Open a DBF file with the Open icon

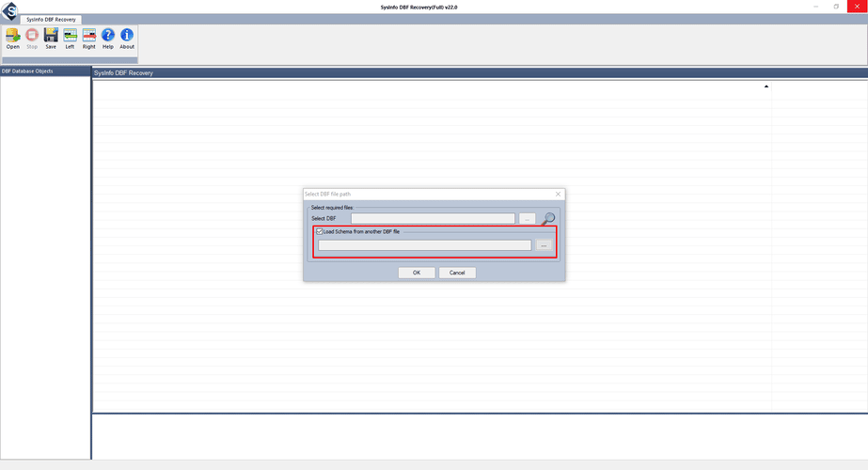13,39
